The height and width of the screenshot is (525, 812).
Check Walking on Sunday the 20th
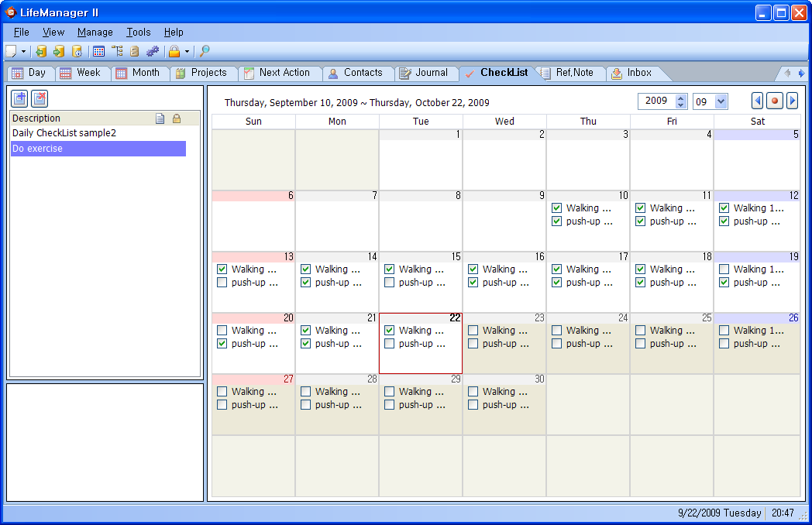click(222, 331)
